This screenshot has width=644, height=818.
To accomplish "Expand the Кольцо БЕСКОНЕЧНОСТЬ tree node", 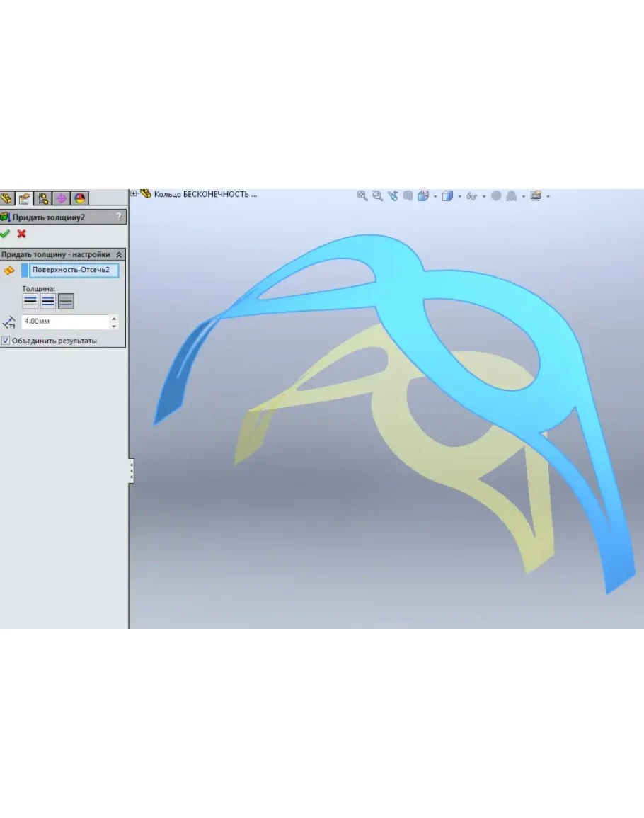I will 134,193.
